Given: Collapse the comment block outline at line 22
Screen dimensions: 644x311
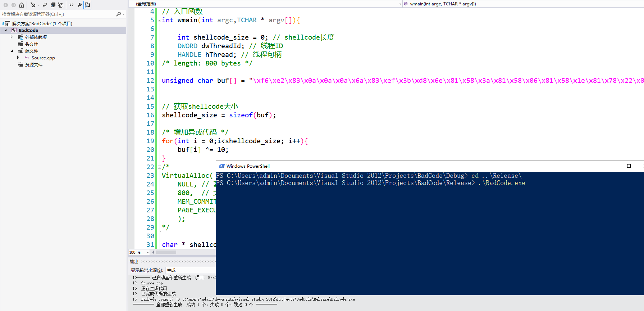Looking at the screenshot, I should (x=159, y=167).
